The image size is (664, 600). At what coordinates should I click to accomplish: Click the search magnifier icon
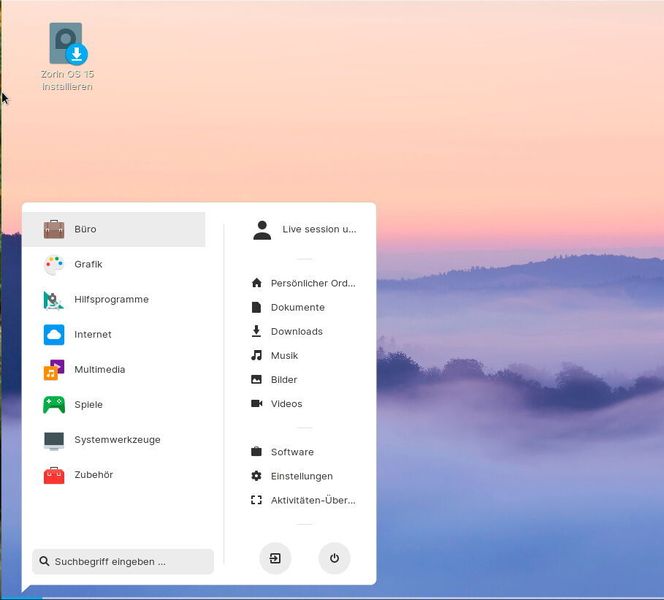pyautogui.click(x=44, y=561)
